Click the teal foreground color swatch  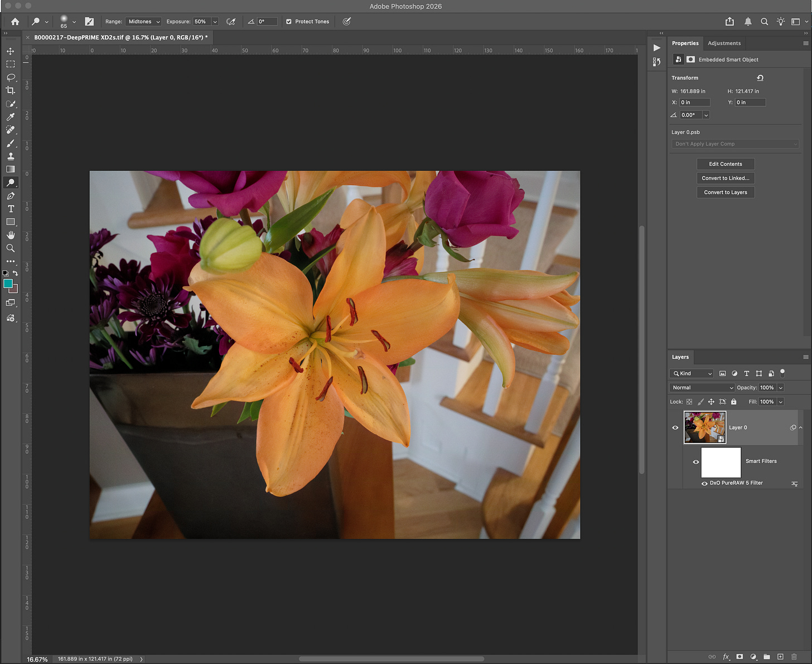point(8,283)
